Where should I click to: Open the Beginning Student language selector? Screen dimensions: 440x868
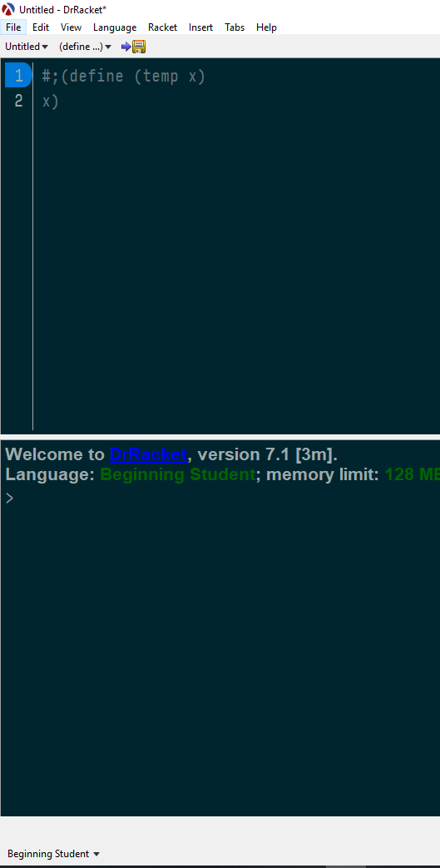pos(53,854)
